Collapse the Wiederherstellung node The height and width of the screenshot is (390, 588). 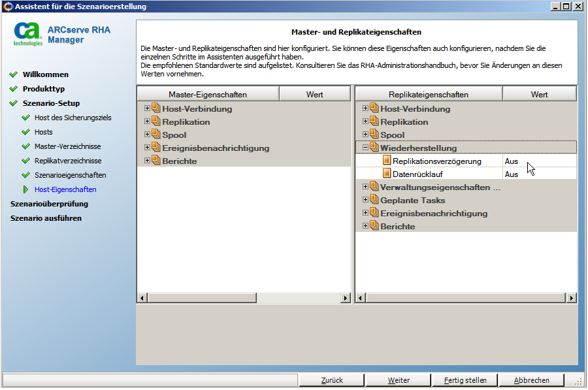coord(366,148)
